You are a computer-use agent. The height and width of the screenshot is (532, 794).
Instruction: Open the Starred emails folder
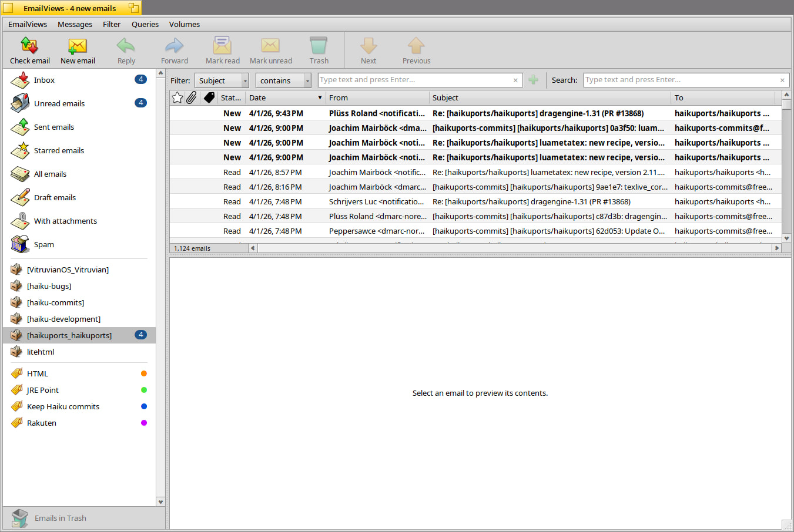[59, 150]
